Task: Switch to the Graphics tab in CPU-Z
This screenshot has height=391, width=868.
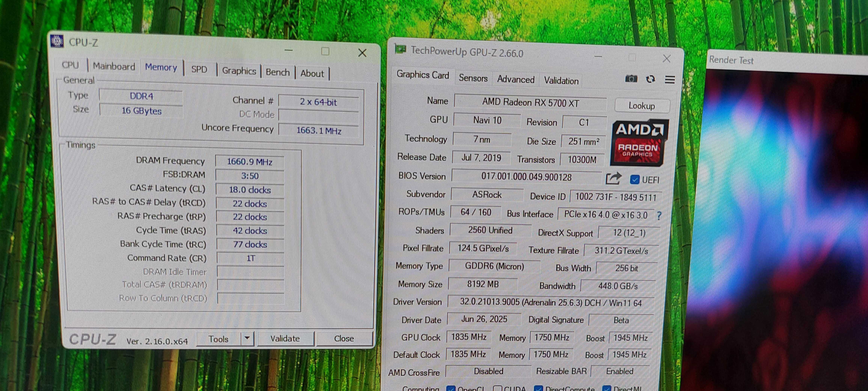Action: 239,71
